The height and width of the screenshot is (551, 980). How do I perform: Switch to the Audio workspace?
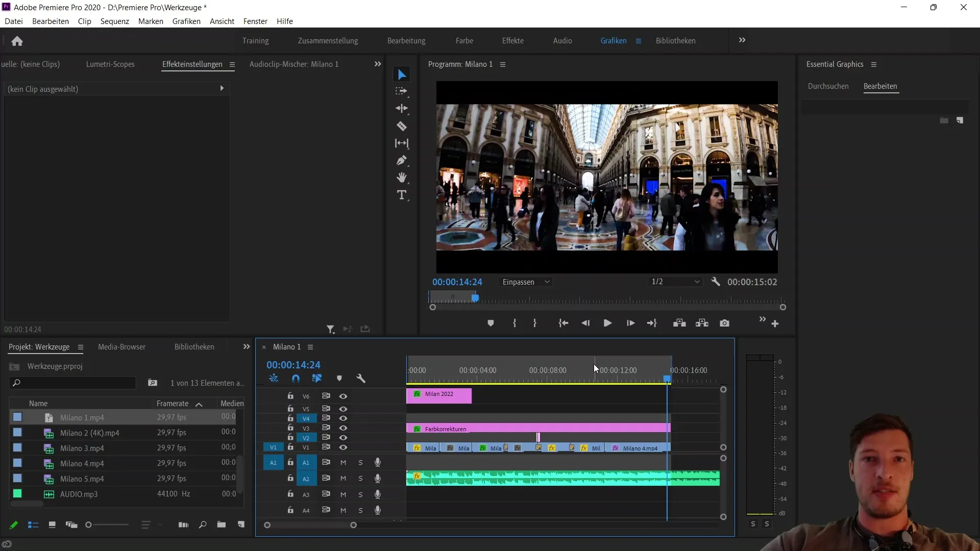point(562,41)
